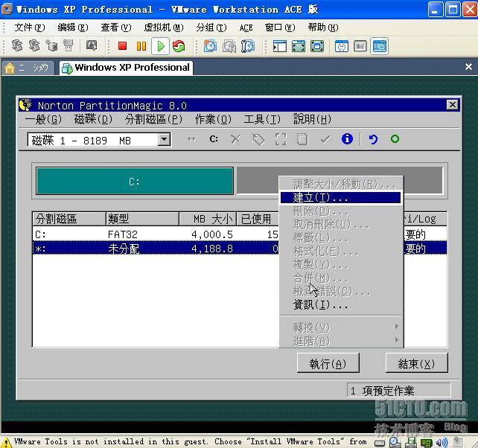Click the copy partition icon in PartitionMagic toolbar

(302, 139)
